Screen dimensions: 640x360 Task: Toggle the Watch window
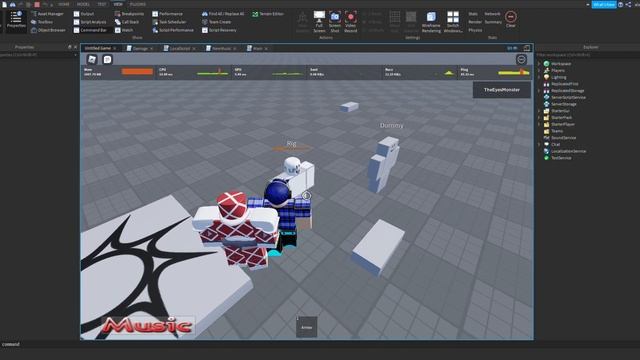[124, 30]
